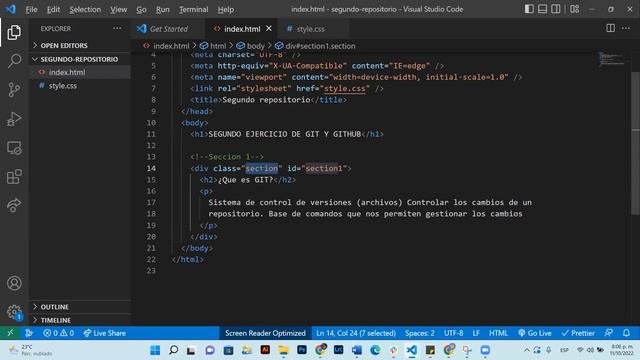Open the Help menu
Screen dimensions: 640x360
coord(226,9)
